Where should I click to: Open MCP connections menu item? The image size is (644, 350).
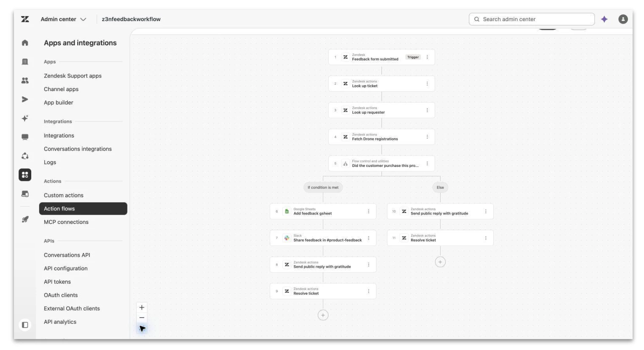pyautogui.click(x=66, y=222)
